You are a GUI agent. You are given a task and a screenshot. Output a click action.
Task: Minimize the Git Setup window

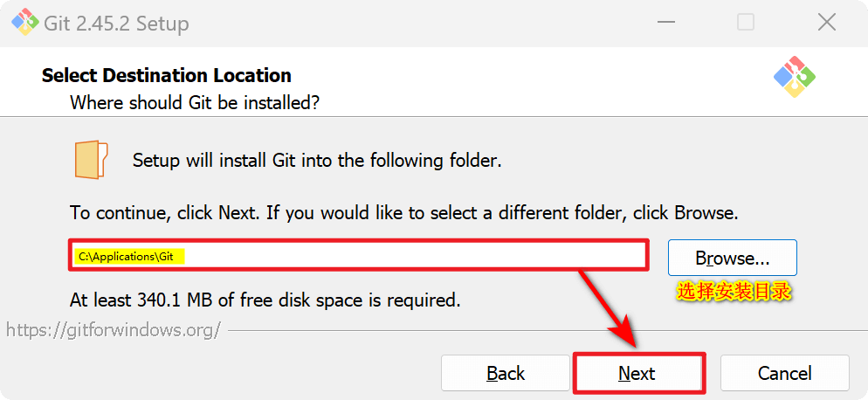pos(664,23)
